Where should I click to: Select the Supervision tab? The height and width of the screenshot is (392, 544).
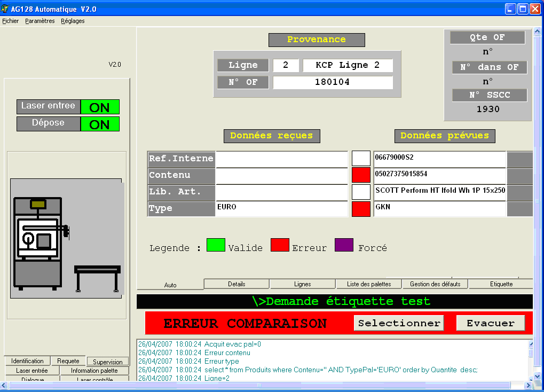[x=107, y=362]
